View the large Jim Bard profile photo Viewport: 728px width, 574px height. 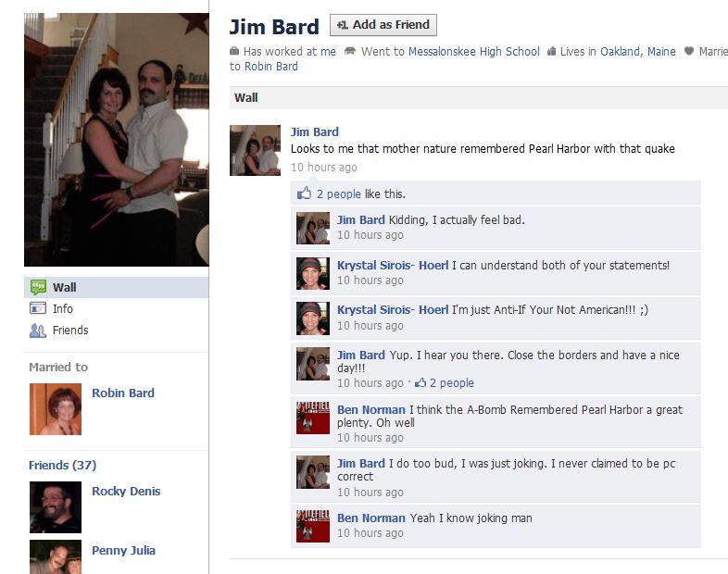(117, 140)
